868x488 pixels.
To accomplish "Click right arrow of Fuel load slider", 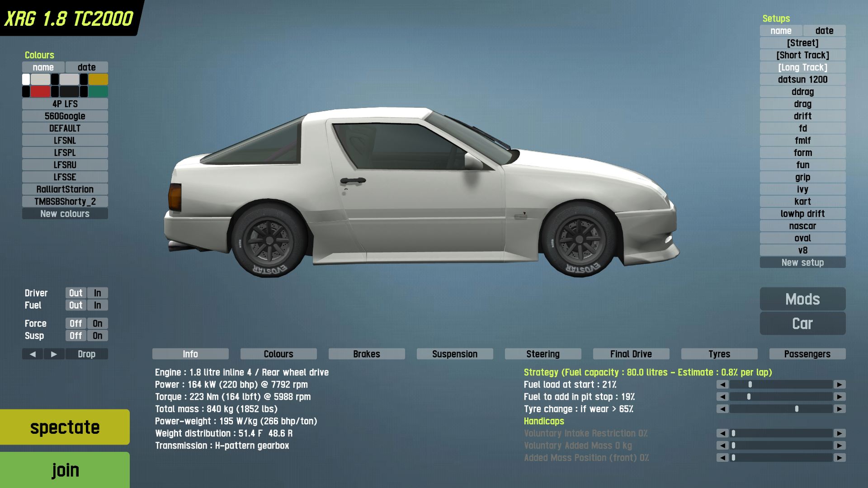I will (840, 385).
